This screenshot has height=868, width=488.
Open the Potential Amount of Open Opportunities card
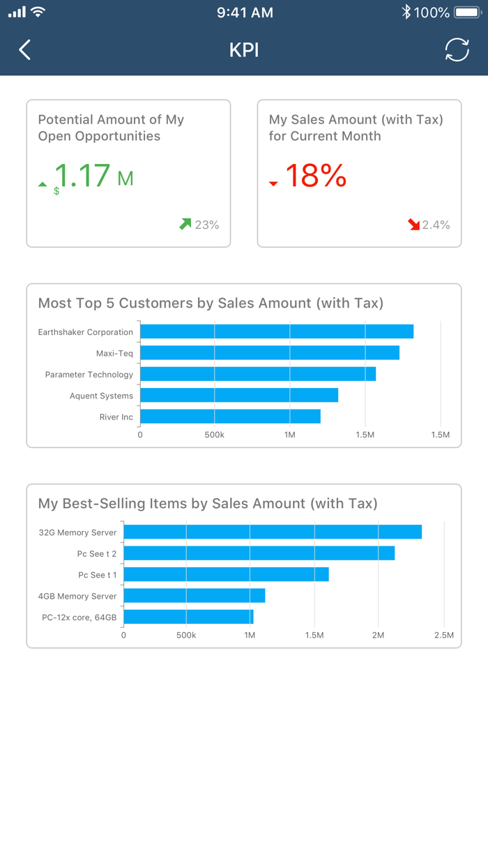coord(128,173)
